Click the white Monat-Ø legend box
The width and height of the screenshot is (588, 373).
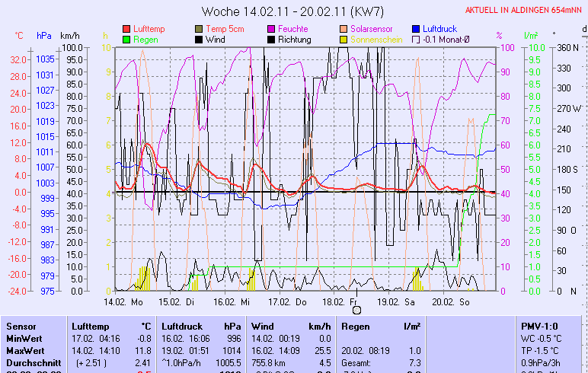click(x=417, y=40)
